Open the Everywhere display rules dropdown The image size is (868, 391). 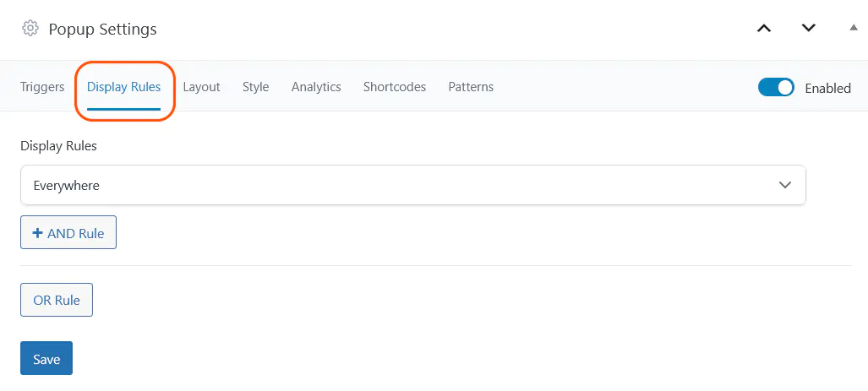pyautogui.click(x=413, y=185)
